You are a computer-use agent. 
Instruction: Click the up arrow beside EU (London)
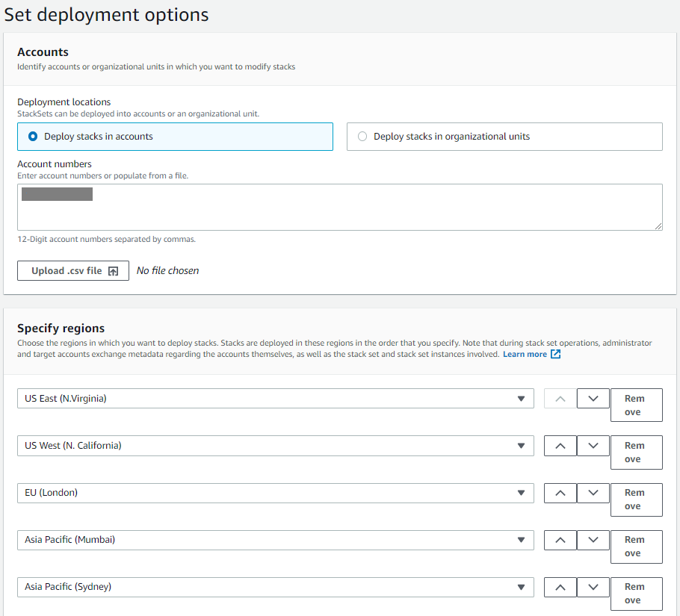click(x=560, y=492)
